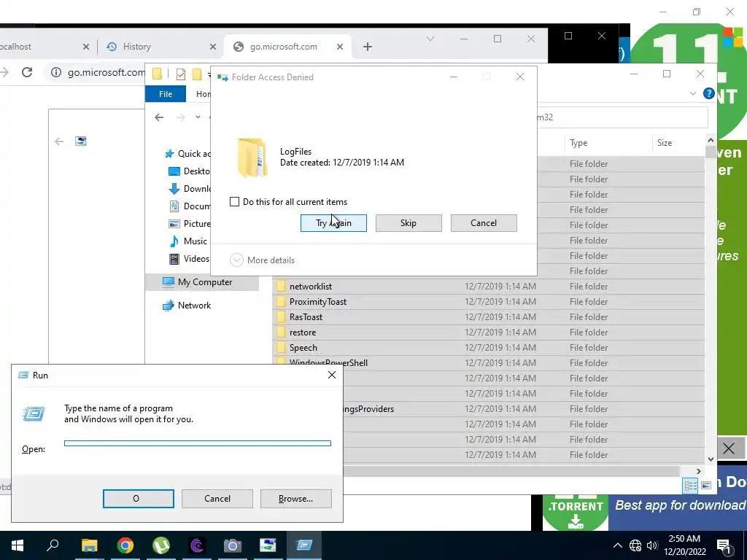Select the restore folder
Viewport: 747px width, 560px height.
(x=303, y=332)
